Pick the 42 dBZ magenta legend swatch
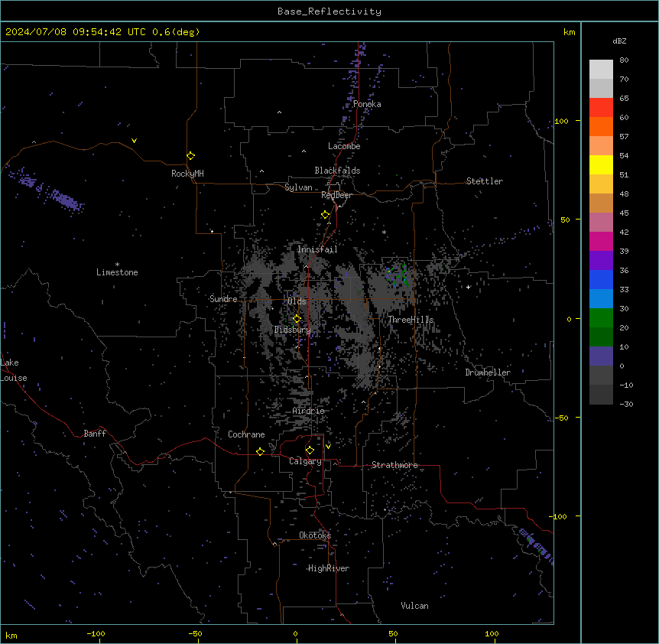 pos(601,241)
